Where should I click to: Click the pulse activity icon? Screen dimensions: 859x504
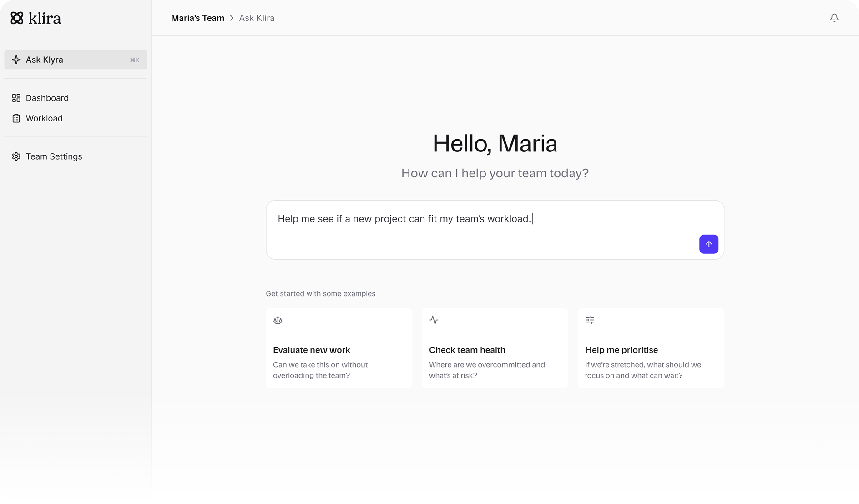[x=434, y=320]
